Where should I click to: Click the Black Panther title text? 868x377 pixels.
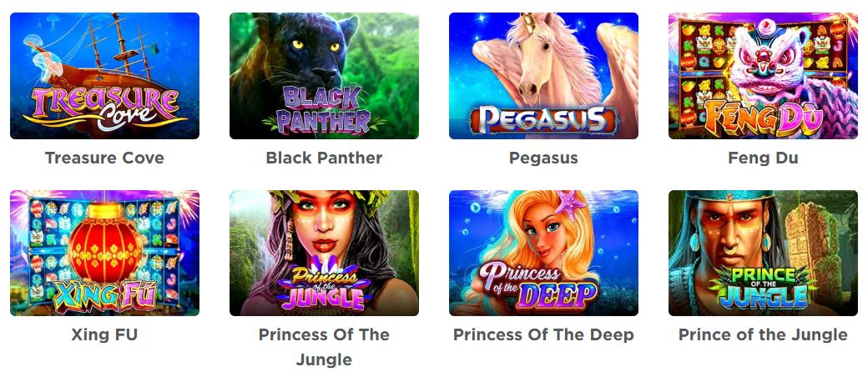click(x=324, y=158)
